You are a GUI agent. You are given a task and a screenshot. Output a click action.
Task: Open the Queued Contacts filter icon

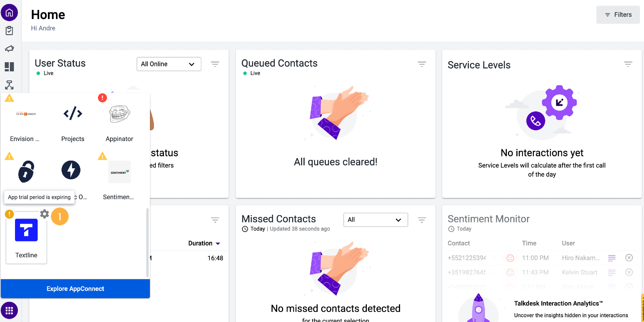click(422, 64)
